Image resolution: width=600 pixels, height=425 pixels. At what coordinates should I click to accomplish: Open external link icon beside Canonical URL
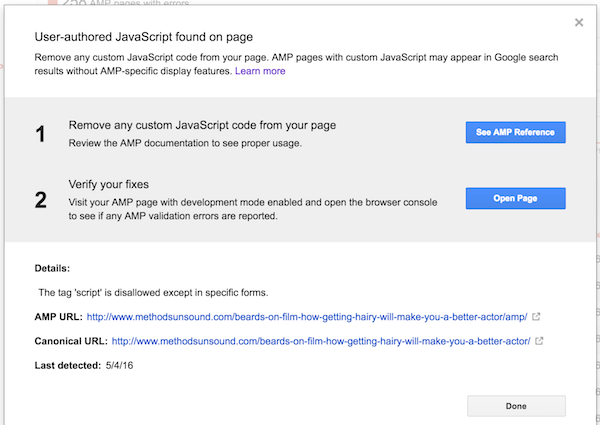[x=541, y=341]
